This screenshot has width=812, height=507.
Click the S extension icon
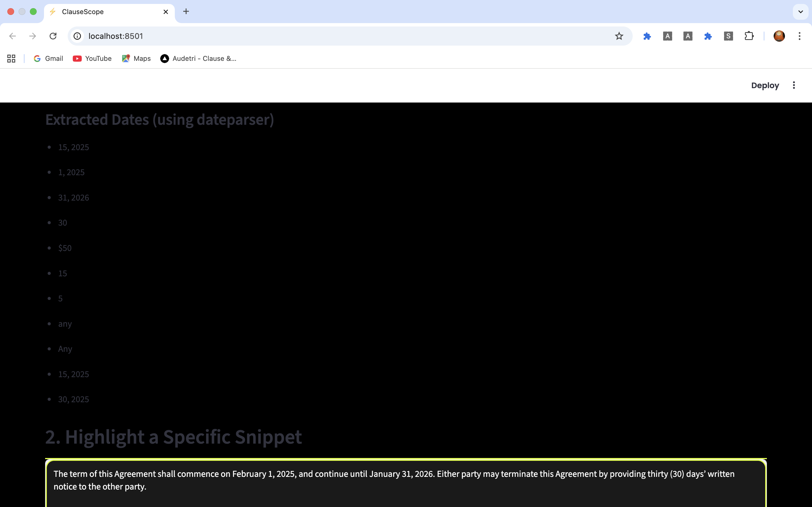pos(728,36)
